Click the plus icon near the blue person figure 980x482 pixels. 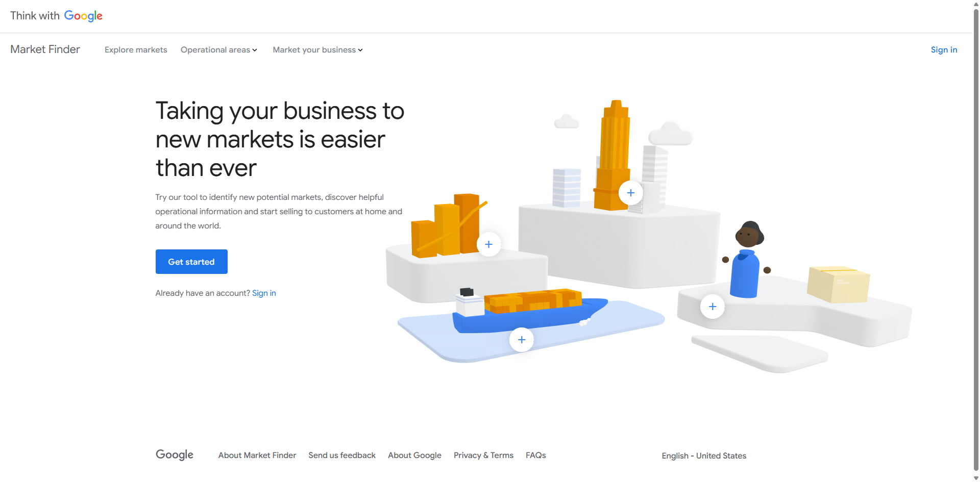(x=713, y=307)
